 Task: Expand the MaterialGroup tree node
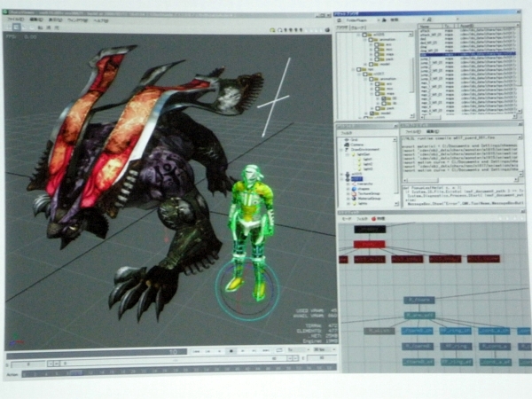pyautogui.click(x=348, y=199)
